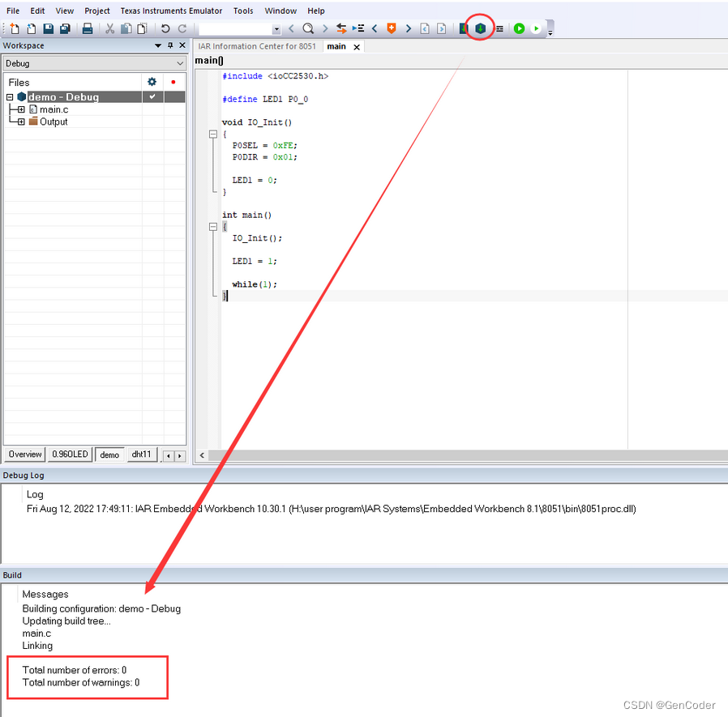
Task: Click the Paste toolbar icon
Action: click(142, 29)
